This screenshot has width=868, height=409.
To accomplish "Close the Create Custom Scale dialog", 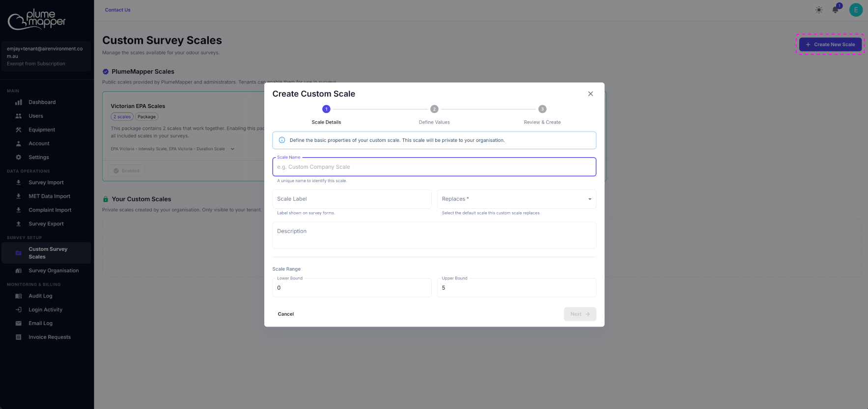I will coord(590,94).
